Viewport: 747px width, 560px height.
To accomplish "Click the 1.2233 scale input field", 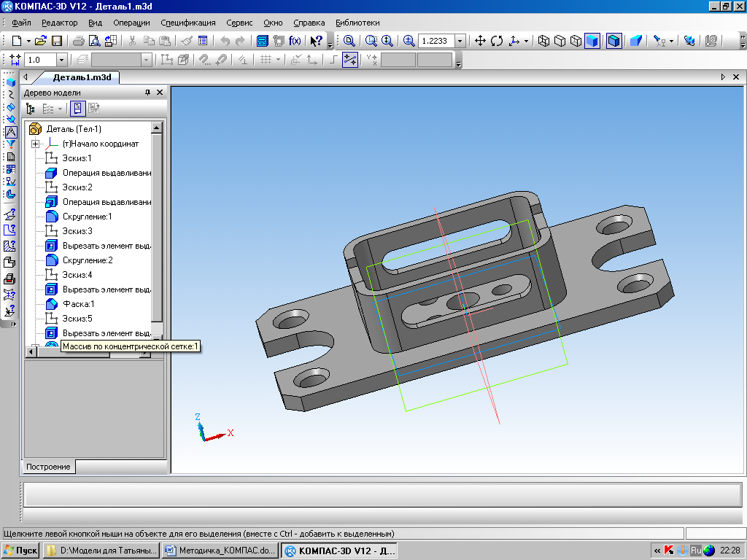I will pos(436,41).
